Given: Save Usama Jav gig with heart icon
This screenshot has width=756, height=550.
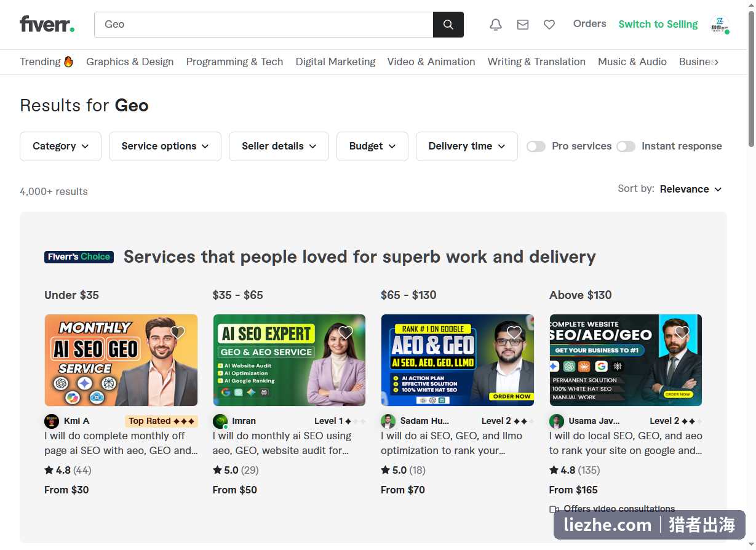Looking at the screenshot, I should click(x=682, y=332).
